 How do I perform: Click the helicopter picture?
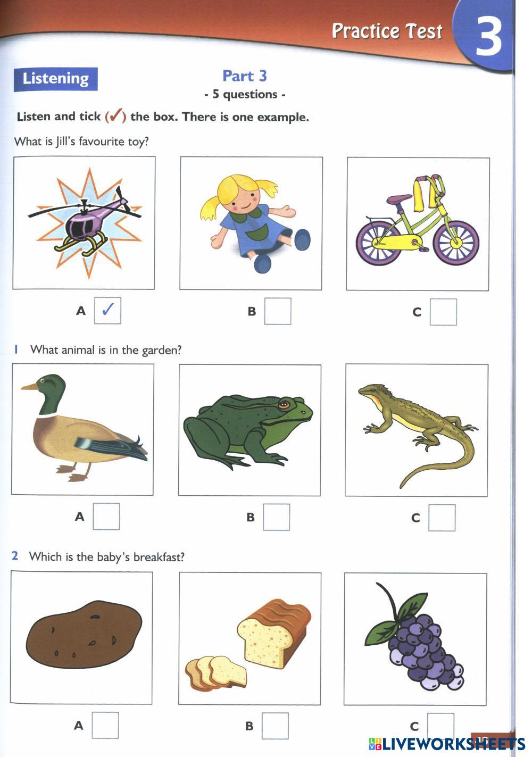(84, 223)
